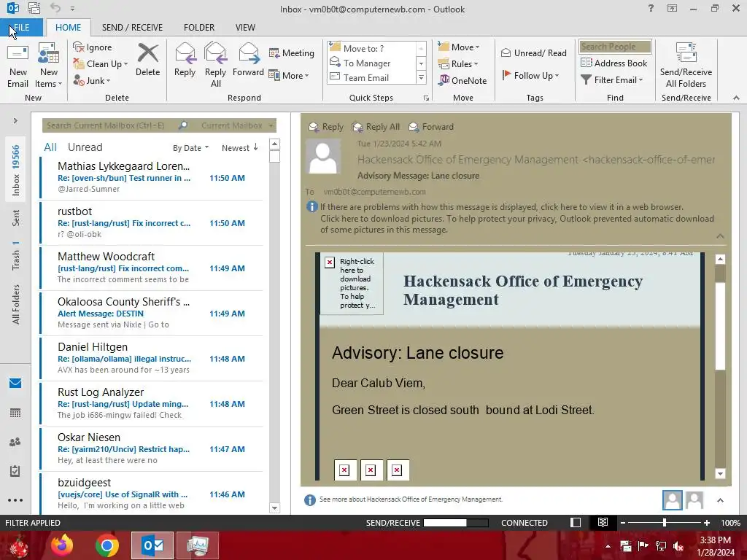The height and width of the screenshot is (560, 747).
Task: Switch to the FOLDER tab
Action: point(199,27)
